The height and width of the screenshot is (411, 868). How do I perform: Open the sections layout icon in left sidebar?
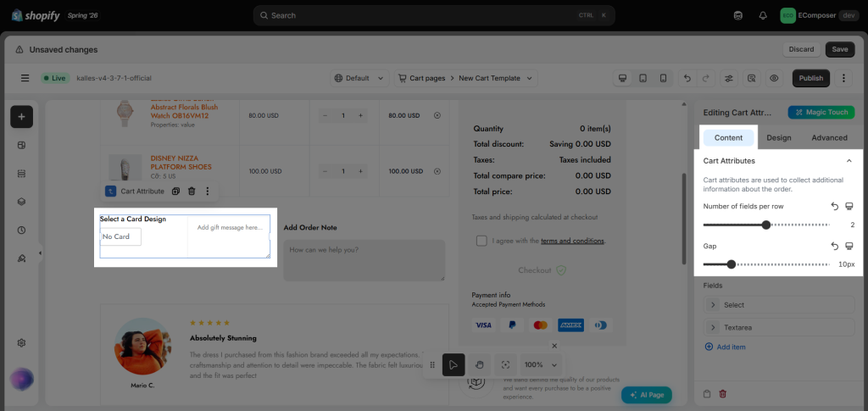(21, 146)
